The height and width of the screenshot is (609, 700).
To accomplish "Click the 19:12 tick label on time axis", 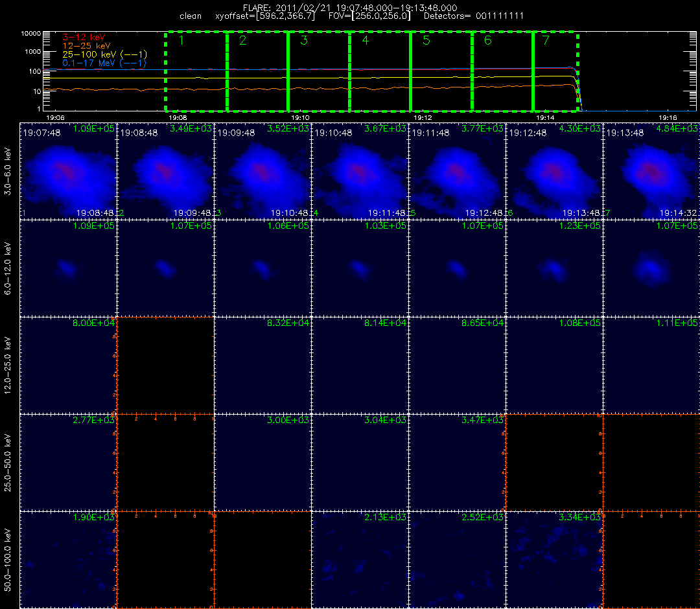I will tap(423, 117).
